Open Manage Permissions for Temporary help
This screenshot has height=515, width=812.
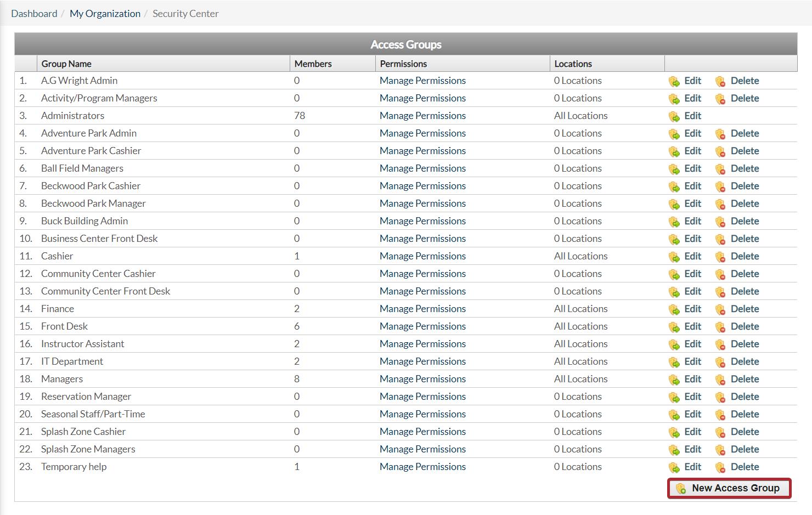422,467
